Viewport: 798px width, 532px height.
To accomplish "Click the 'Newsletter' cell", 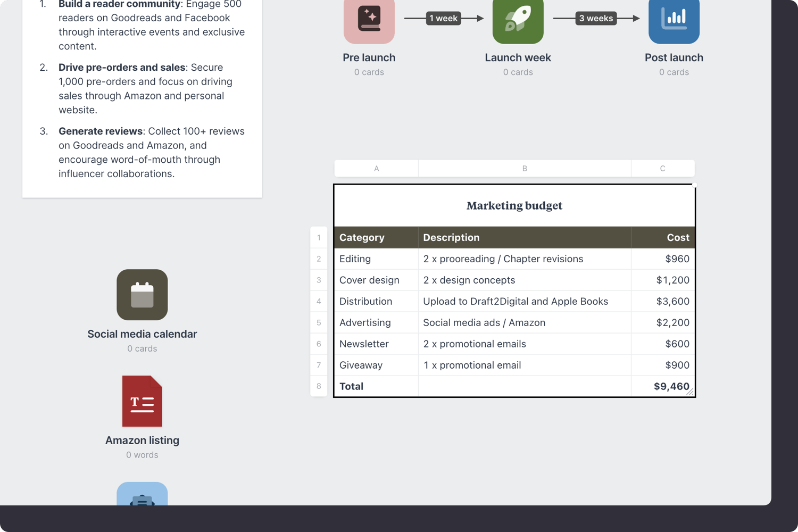I will click(x=376, y=344).
